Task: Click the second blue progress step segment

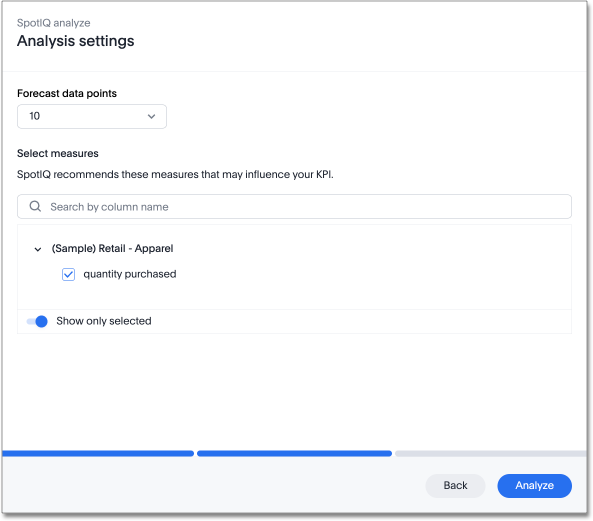Action: [294, 453]
